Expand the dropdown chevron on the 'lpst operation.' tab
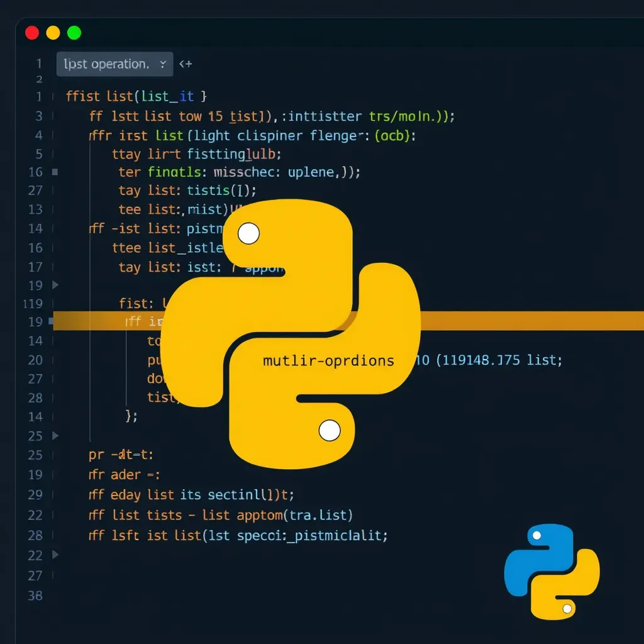The height and width of the screenshot is (644, 644). coord(163,64)
